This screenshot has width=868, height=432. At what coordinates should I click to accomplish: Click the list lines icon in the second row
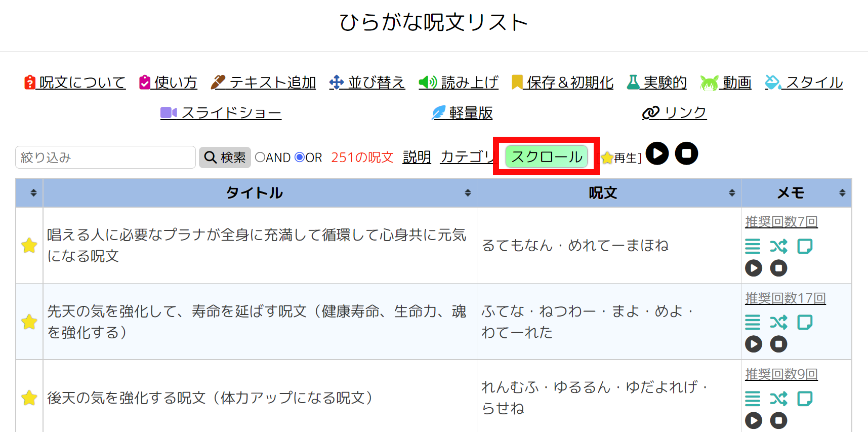pyautogui.click(x=753, y=323)
